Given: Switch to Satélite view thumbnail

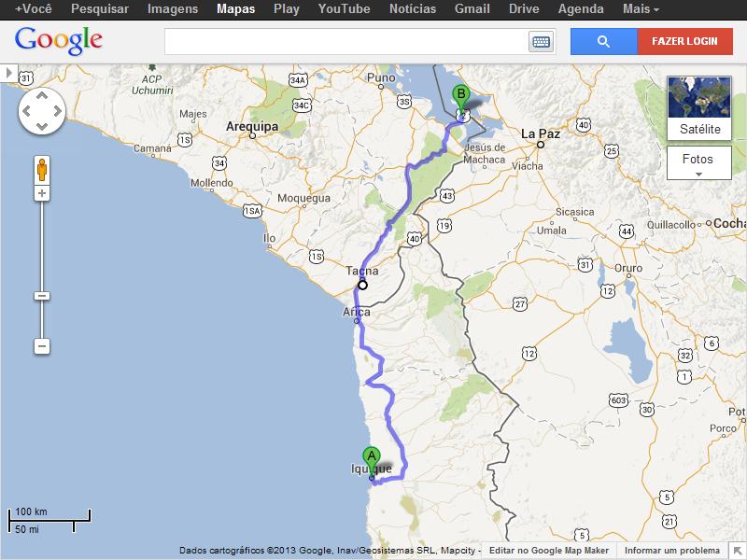Looking at the screenshot, I should (698, 108).
